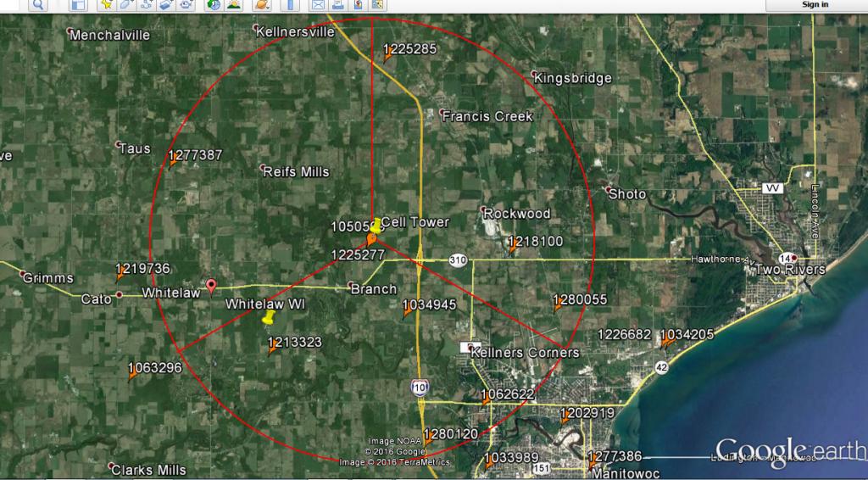Image resolution: width=868 pixels, height=480 pixels.
Task: Click the Email envelope icon
Action: pyautogui.click(x=318, y=4)
